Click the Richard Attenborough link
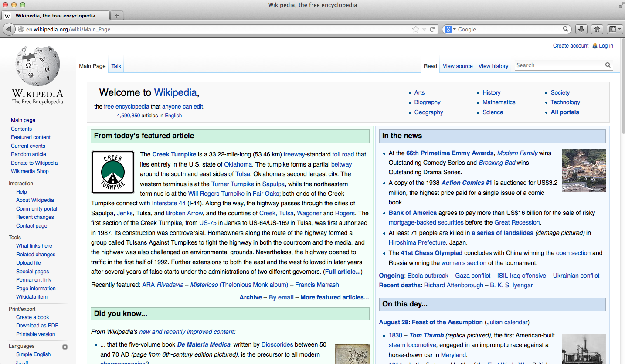This screenshot has width=625, height=364. (453, 285)
